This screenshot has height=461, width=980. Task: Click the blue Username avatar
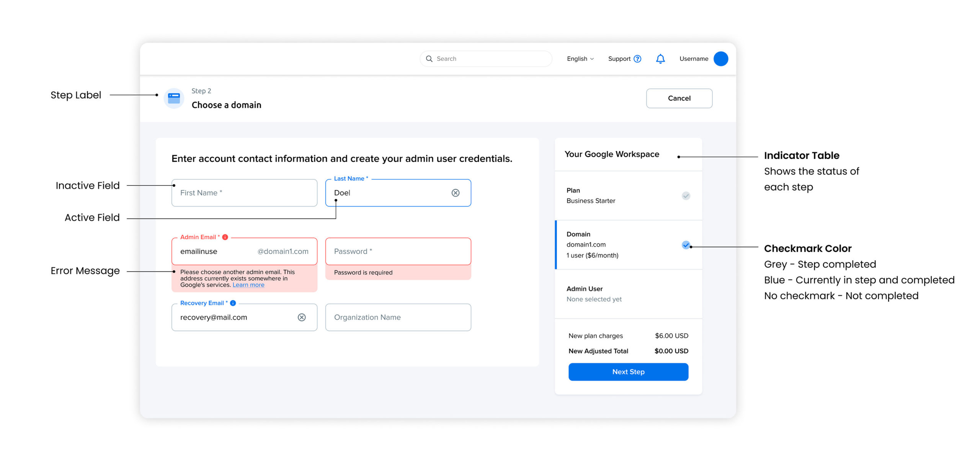(720, 59)
